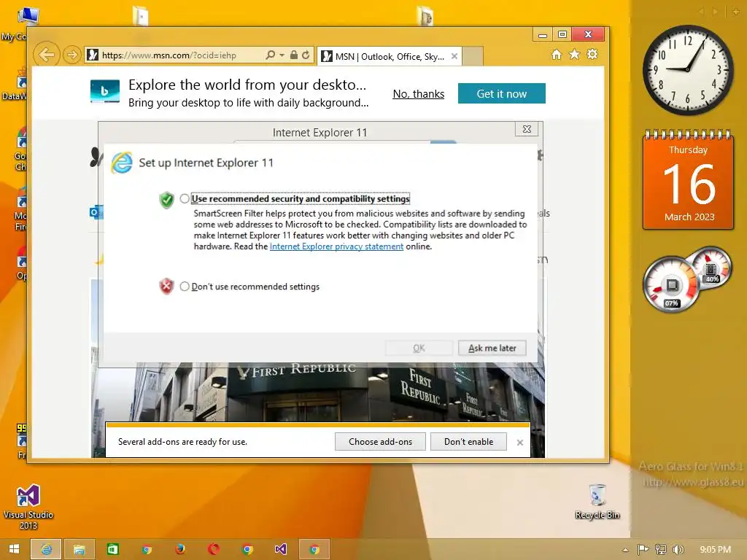747x560 pixels.
Task: Click the 9:05 PM taskbar clock
Action: coord(715,550)
